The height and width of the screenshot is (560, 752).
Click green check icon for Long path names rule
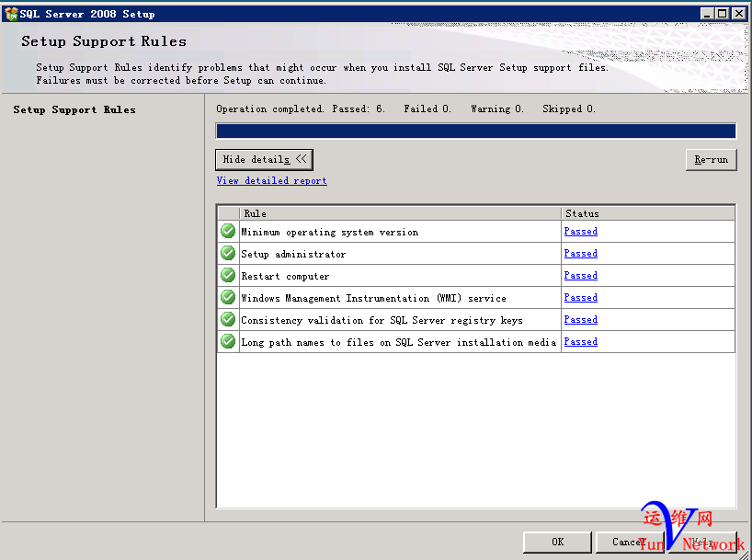[x=228, y=341]
